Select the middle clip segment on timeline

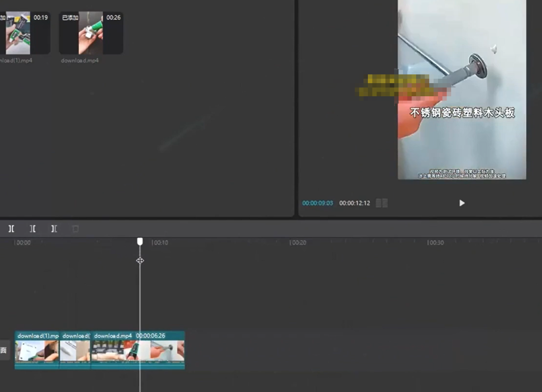click(x=75, y=350)
